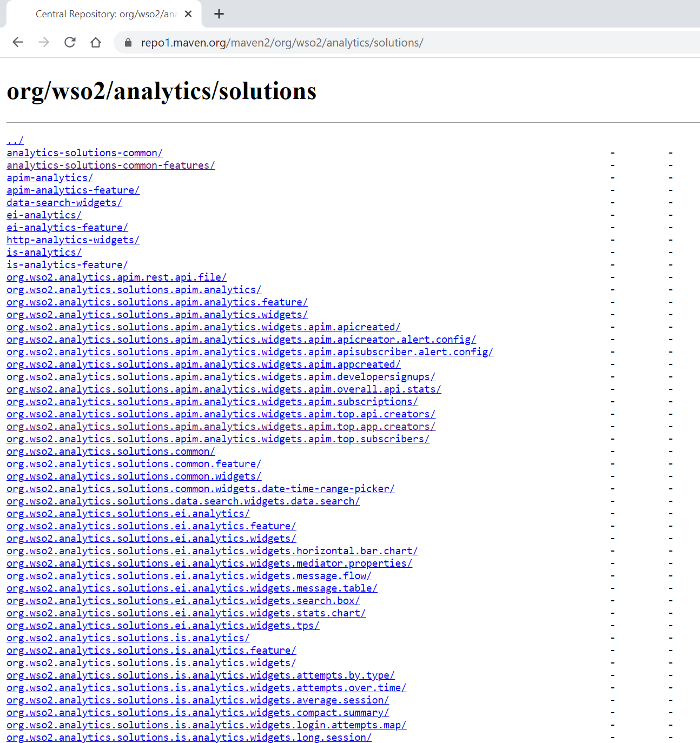Screen dimensions: 700x743
Task: Open the apim.top.app.creators/ link
Action: (x=221, y=427)
